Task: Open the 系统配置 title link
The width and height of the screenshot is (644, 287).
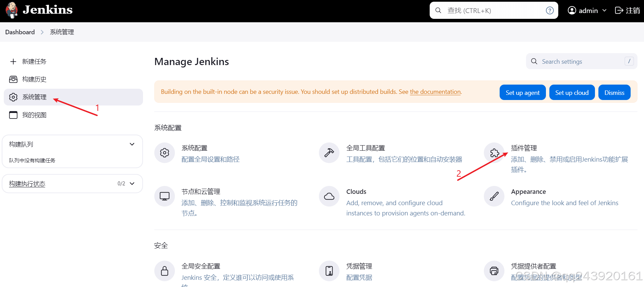Action: click(194, 148)
